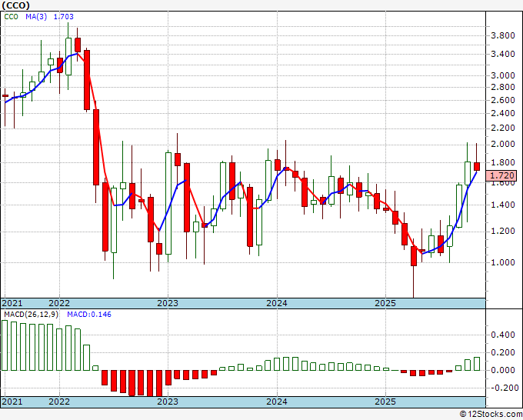The image size is (523, 420).
Task: Click the green CCO legend label
Action: tap(11, 16)
